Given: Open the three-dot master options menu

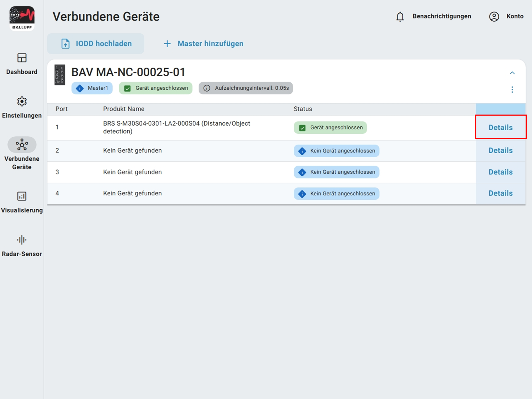Looking at the screenshot, I should (x=512, y=89).
